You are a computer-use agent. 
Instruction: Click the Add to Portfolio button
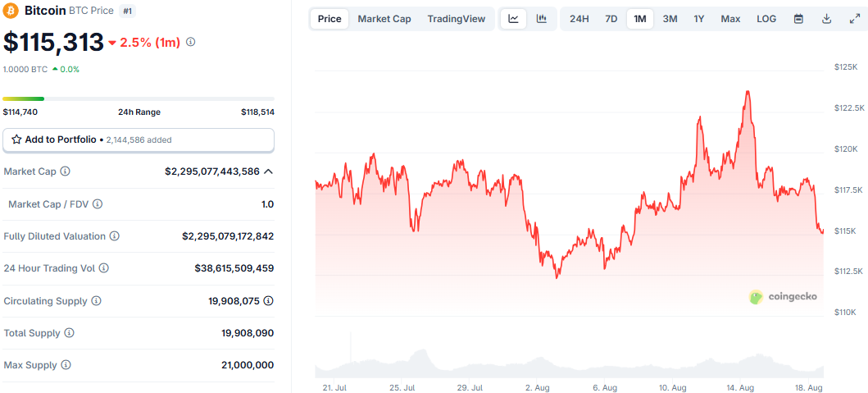pos(139,139)
